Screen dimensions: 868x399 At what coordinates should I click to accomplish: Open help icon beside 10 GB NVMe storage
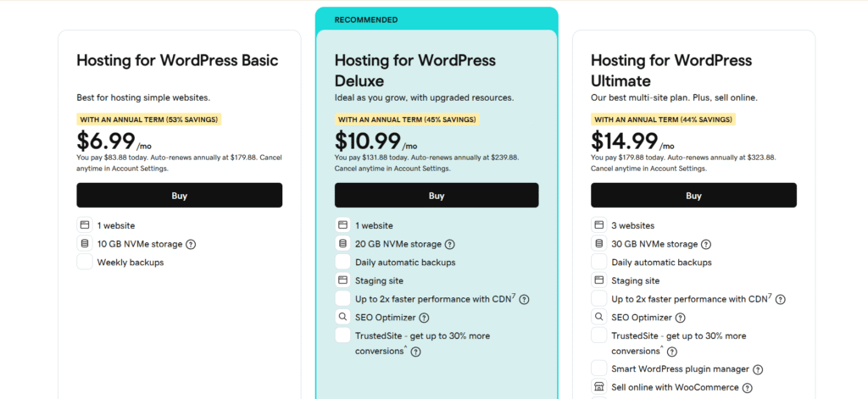pos(191,245)
